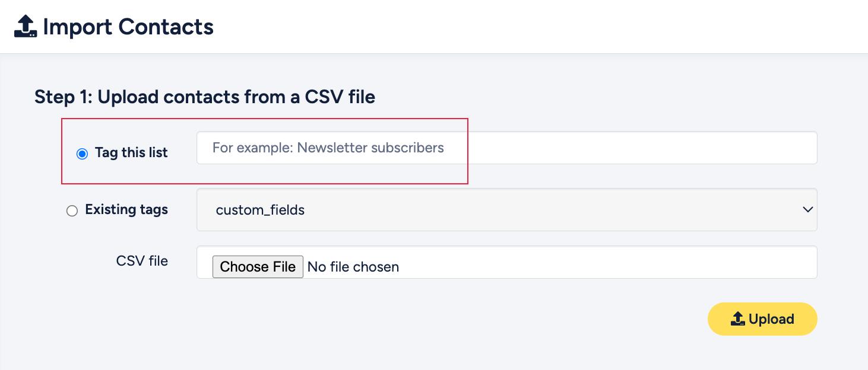The width and height of the screenshot is (868, 370).
Task: Click the 'Existing tags' label text
Action: click(x=126, y=209)
